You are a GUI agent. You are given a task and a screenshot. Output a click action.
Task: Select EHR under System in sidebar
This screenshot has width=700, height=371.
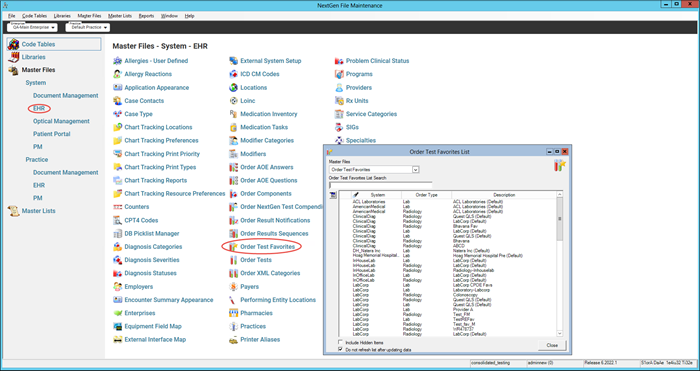[x=39, y=108]
